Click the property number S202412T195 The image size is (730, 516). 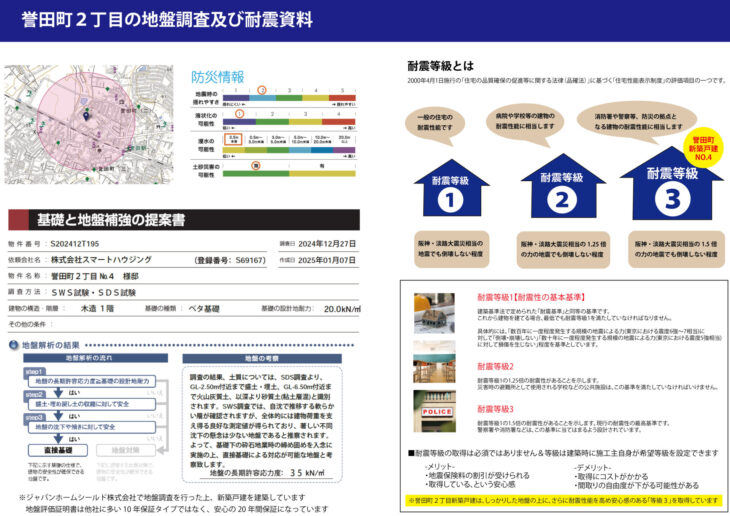tap(74, 244)
